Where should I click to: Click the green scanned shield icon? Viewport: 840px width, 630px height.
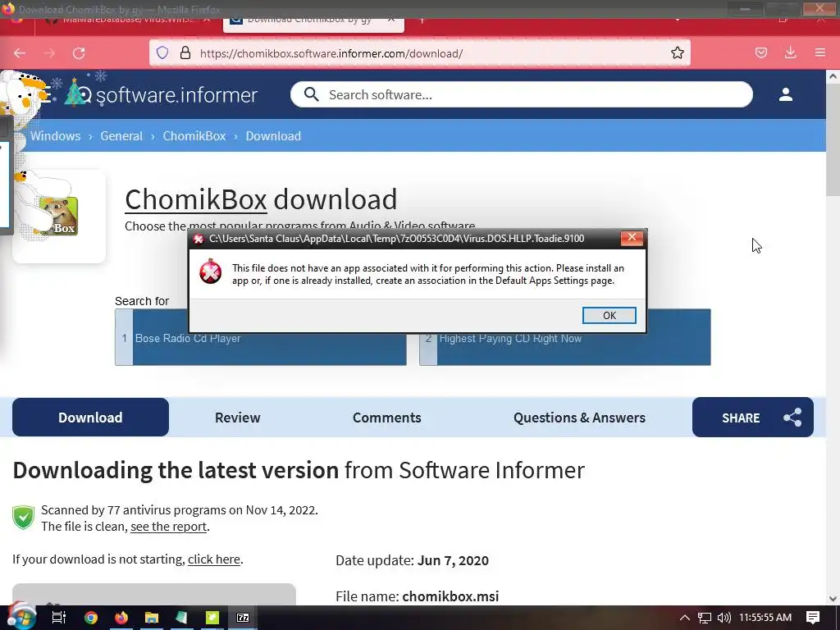23,518
